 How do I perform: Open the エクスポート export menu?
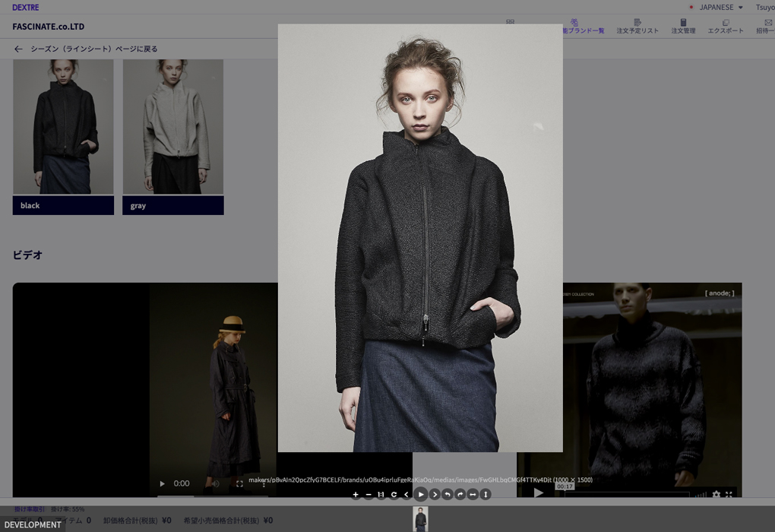726,26
